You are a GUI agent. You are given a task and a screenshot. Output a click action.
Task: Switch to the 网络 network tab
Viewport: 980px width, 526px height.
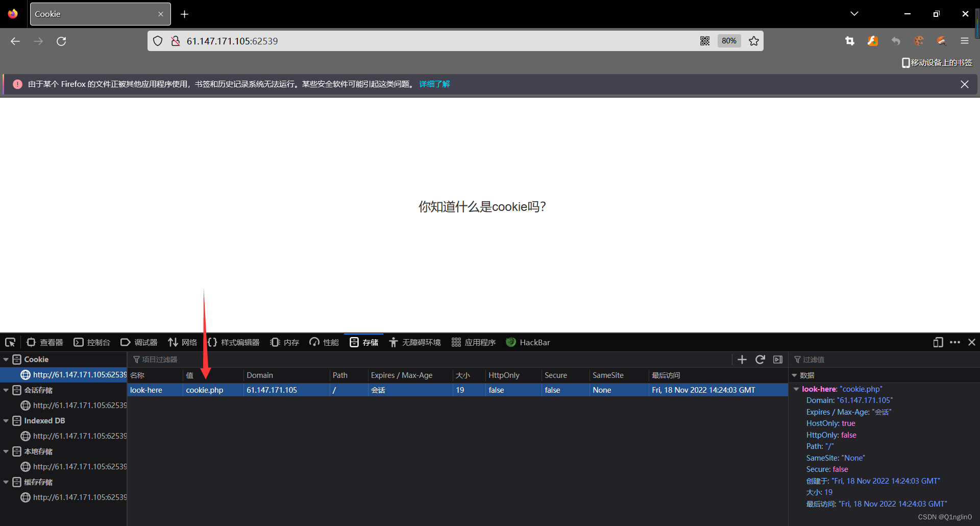pos(182,343)
